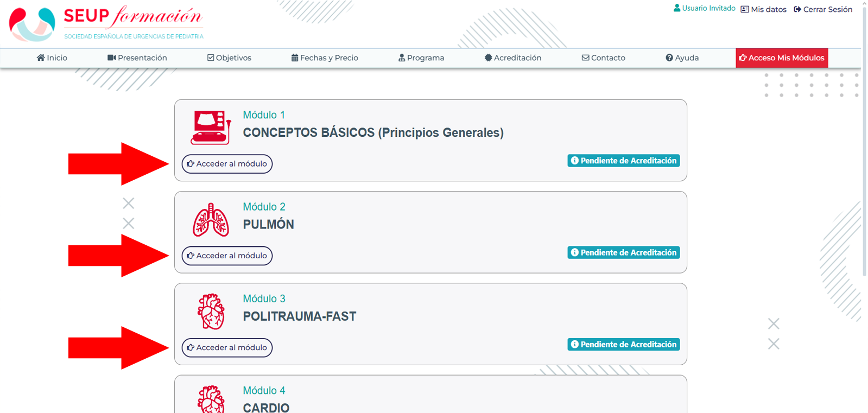Click the heart icon in Módulo 3
Screen dimensions: 868x413
click(x=211, y=312)
